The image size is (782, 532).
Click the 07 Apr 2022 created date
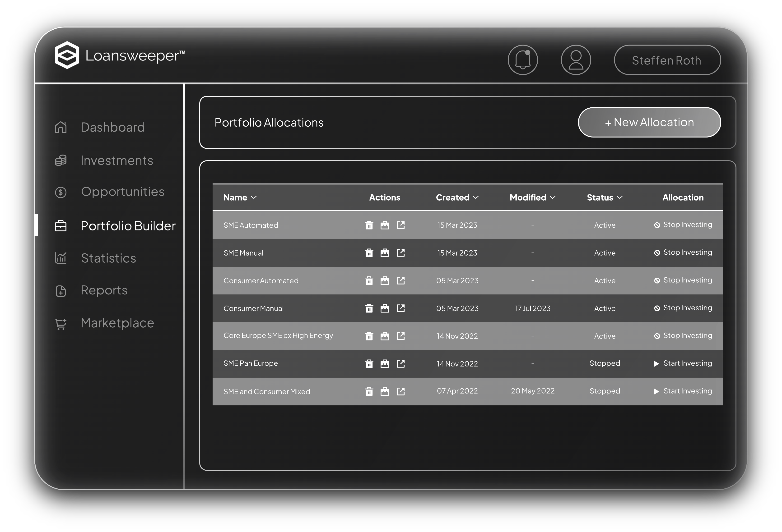457,391
